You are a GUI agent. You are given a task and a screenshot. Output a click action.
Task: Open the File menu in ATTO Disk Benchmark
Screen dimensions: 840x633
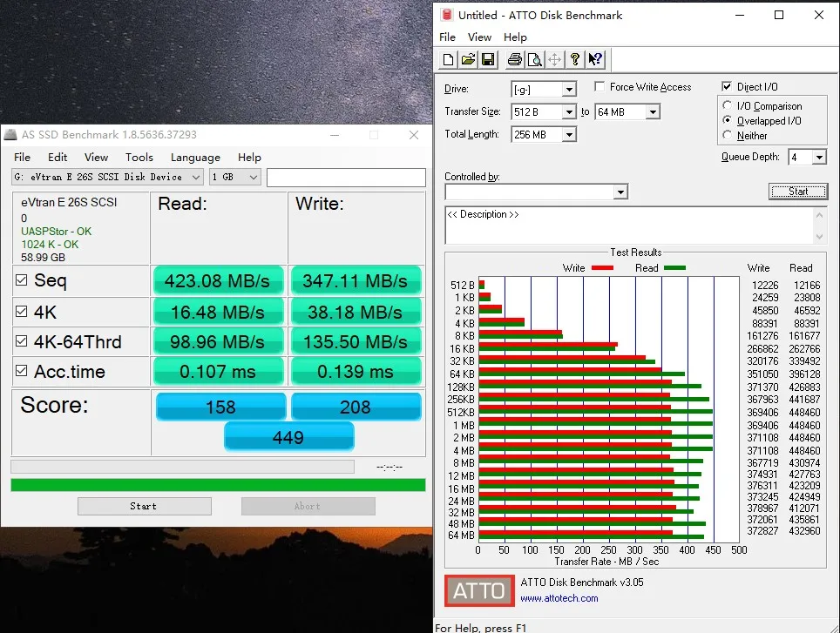pyautogui.click(x=447, y=37)
